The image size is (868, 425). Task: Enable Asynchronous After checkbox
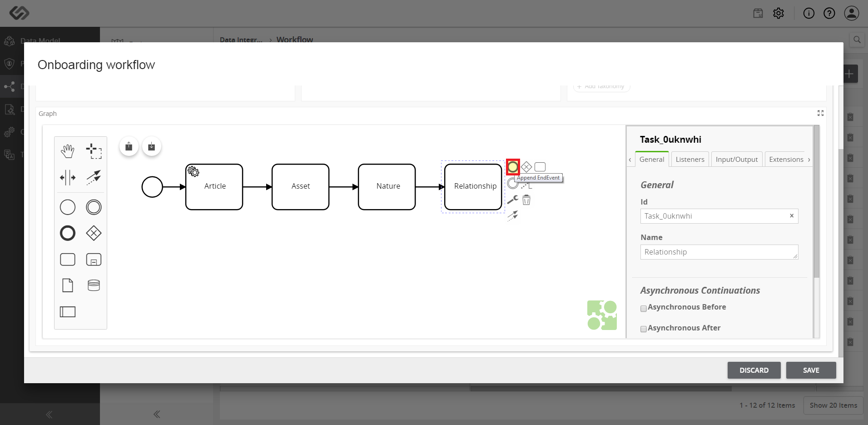644,329
